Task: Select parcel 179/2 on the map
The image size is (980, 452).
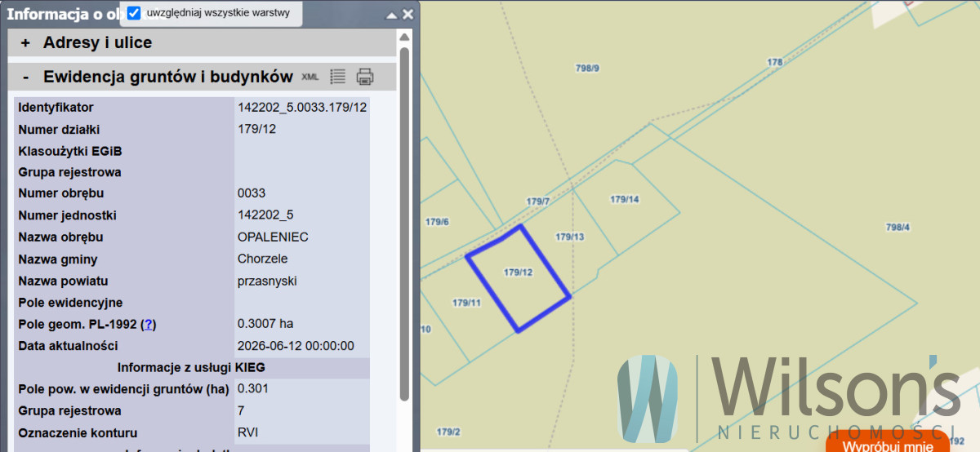Action: click(448, 432)
